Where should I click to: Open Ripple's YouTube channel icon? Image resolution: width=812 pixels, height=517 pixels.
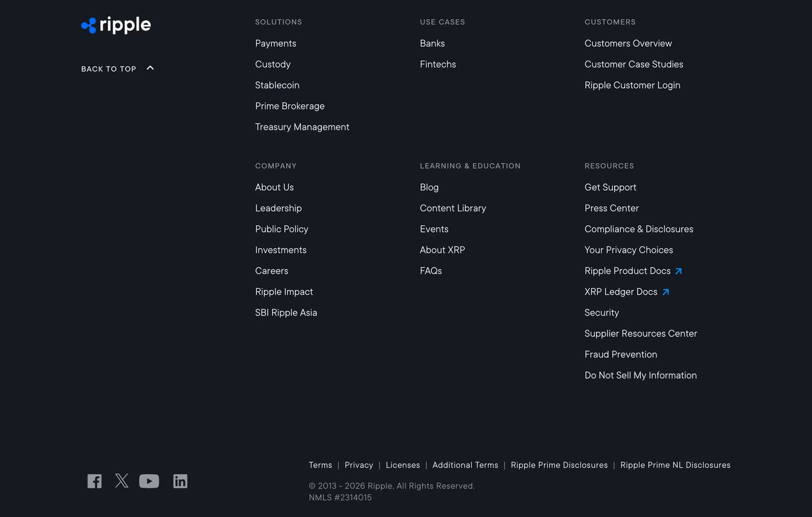tap(149, 481)
